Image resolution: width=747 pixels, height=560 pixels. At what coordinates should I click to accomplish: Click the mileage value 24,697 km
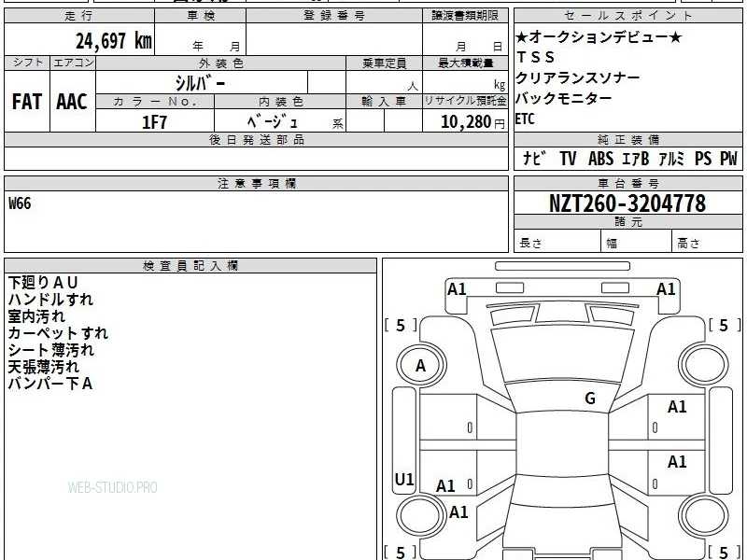[x=113, y=40]
